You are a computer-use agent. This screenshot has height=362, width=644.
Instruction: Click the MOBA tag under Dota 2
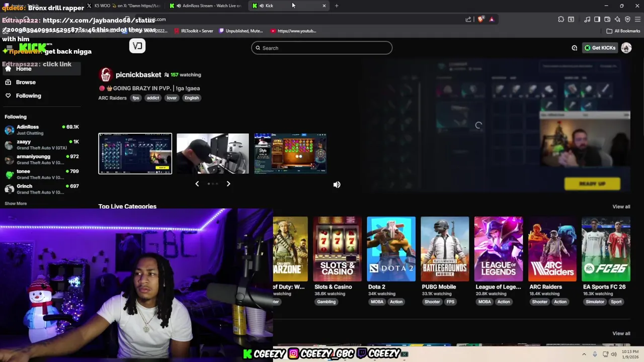tap(377, 302)
